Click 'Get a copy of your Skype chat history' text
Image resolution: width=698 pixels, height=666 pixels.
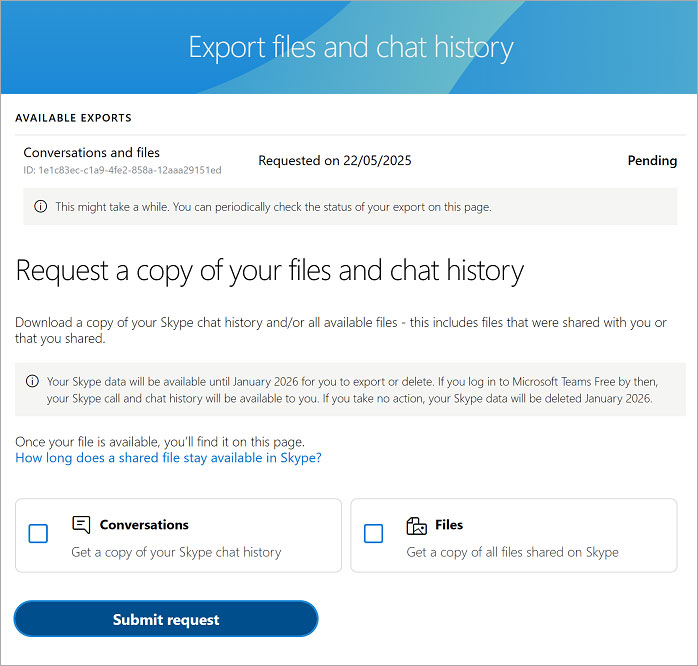pyautogui.click(x=176, y=552)
